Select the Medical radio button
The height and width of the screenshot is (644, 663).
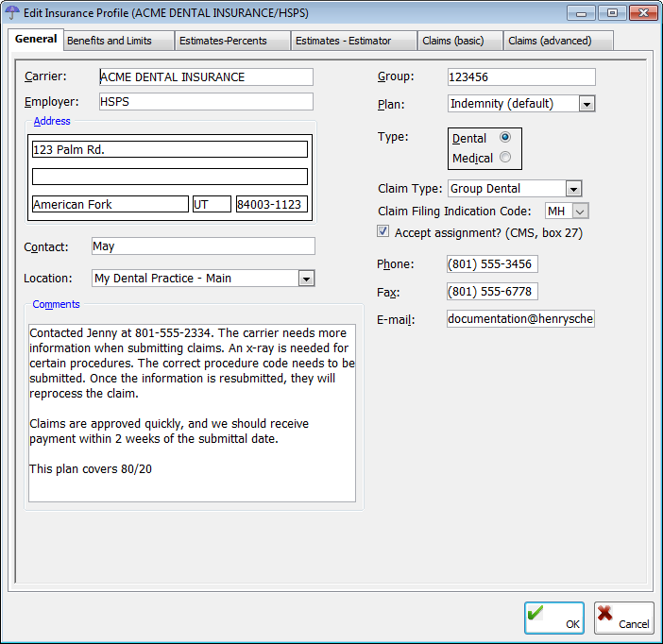pos(505,158)
